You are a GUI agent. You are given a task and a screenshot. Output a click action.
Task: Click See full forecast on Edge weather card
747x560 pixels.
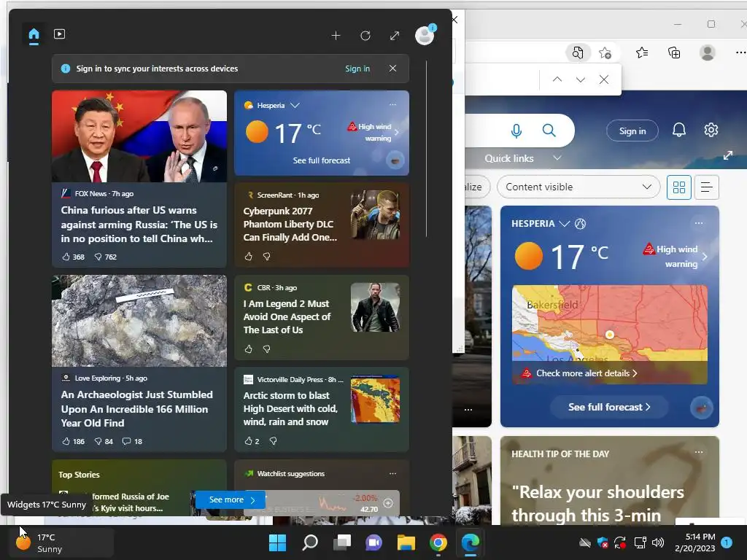(x=609, y=407)
